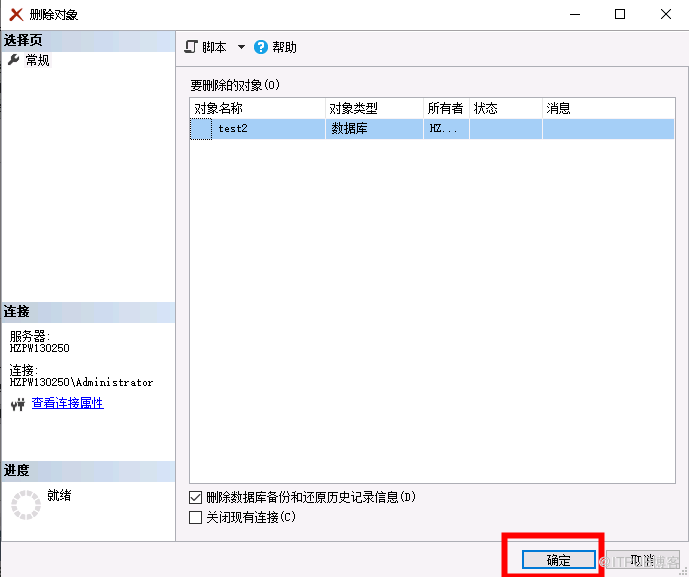
Task: Click the server name HZPW130250
Action: (40, 348)
